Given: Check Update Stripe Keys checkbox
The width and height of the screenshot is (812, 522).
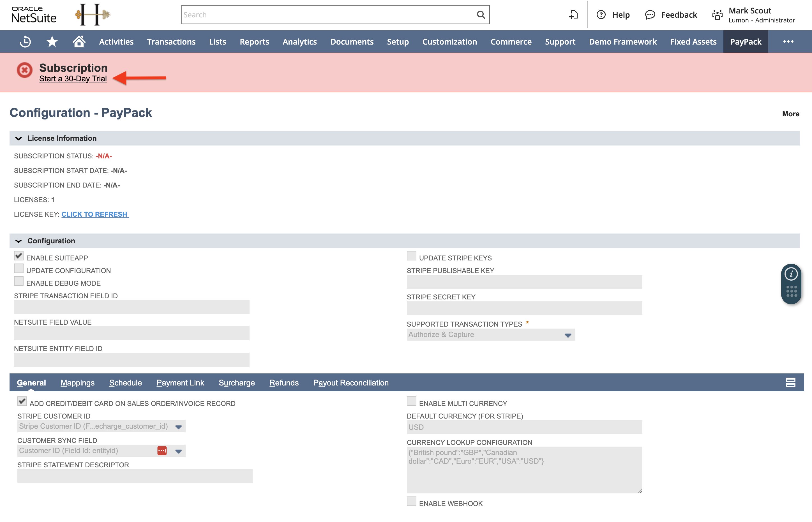Looking at the screenshot, I should [411, 256].
